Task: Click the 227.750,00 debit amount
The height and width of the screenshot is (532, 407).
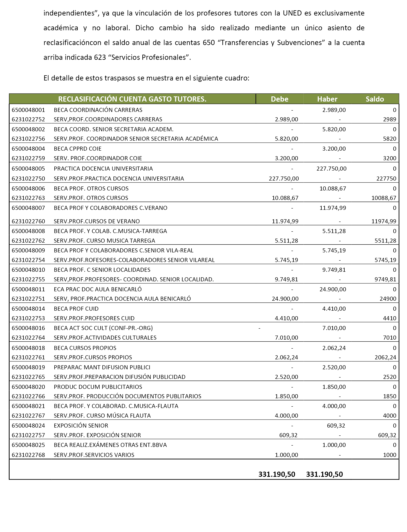Action: (x=284, y=178)
